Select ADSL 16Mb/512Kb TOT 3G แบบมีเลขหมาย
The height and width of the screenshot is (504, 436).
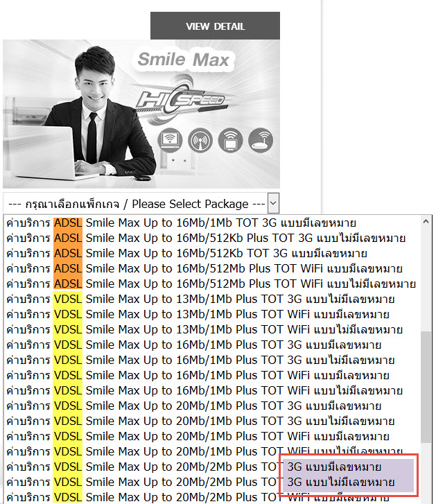(212, 253)
